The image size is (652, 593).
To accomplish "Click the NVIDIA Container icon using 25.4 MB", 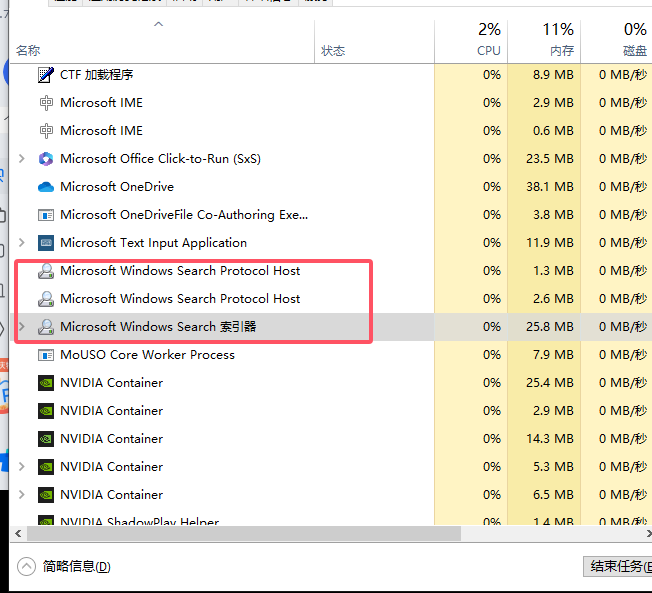I will tap(46, 383).
